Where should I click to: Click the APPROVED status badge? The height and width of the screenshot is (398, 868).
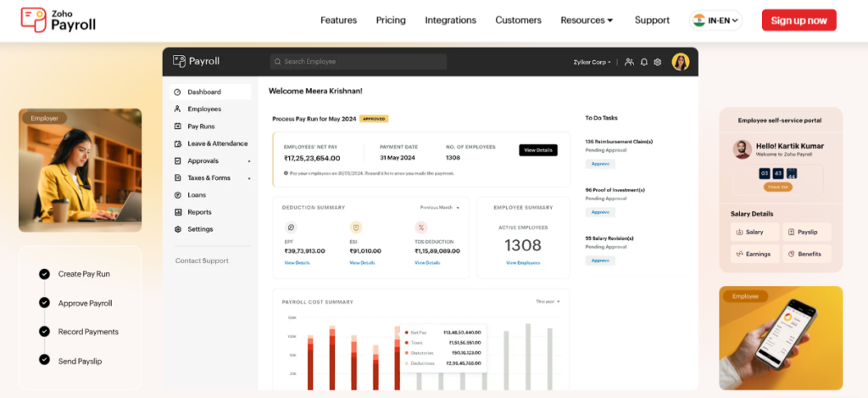point(374,119)
